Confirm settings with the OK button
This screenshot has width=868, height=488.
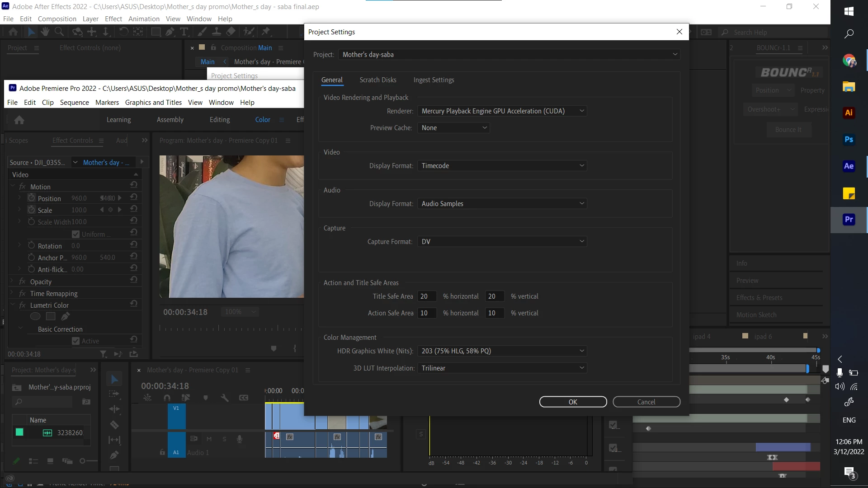point(573,402)
